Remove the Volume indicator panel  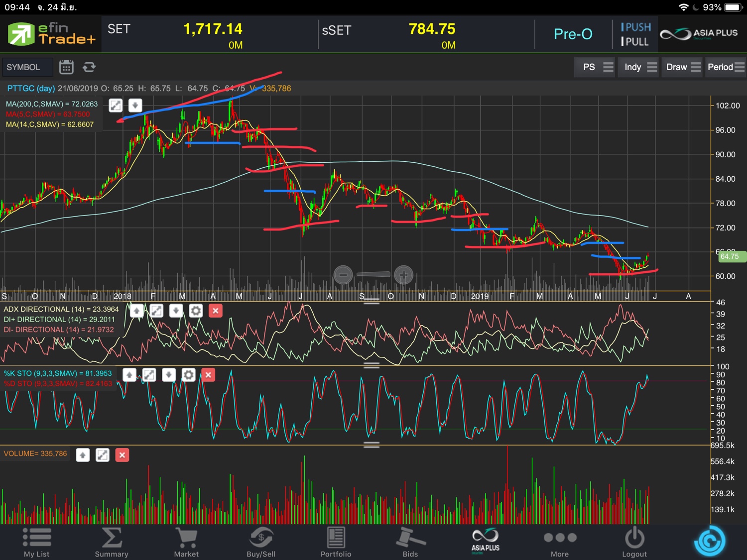[122, 455]
